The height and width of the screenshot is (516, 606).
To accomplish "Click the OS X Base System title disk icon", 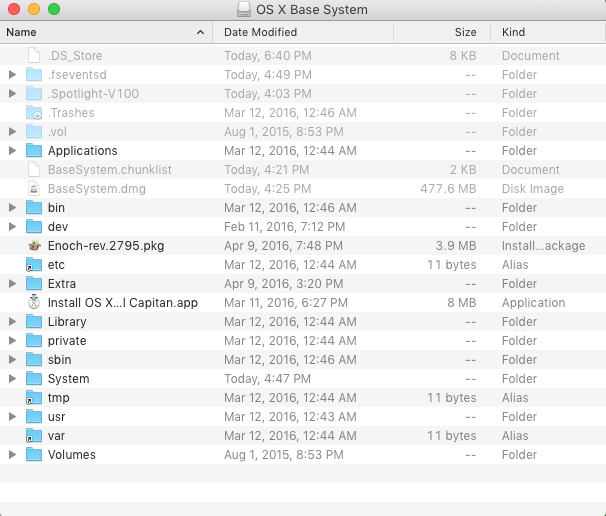I will click(x=244, y=10).
